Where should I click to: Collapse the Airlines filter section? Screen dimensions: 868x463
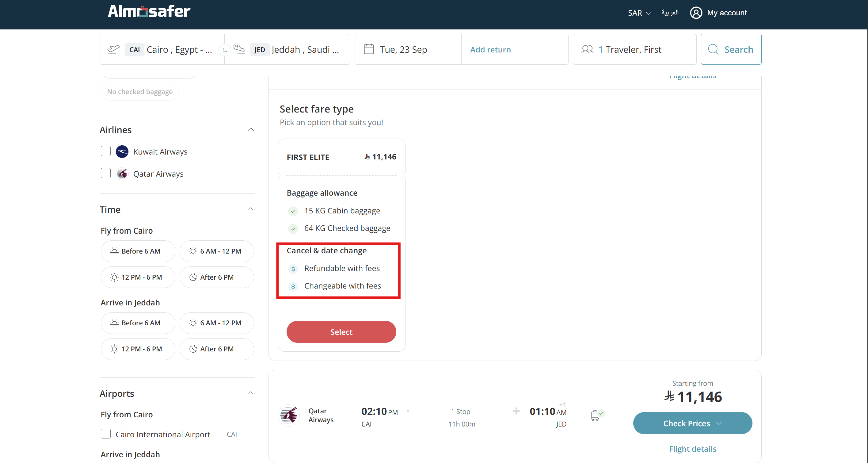[x=251, y=130]
